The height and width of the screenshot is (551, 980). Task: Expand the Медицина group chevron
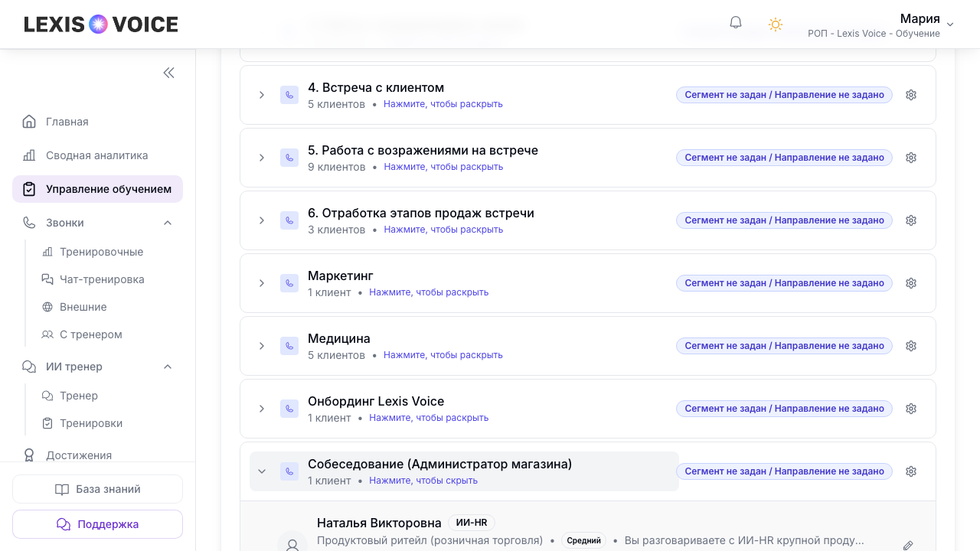pyautogui.click(x=262, y=346)
